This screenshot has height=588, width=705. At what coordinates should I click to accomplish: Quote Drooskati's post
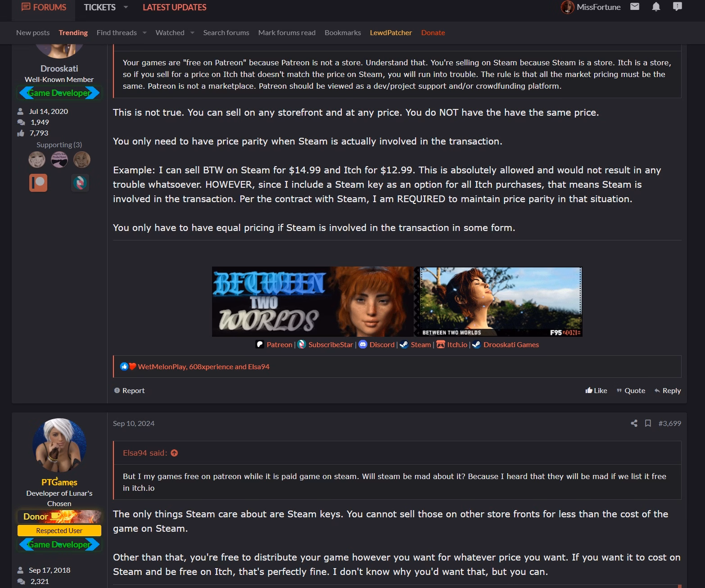tap(631, 390)
